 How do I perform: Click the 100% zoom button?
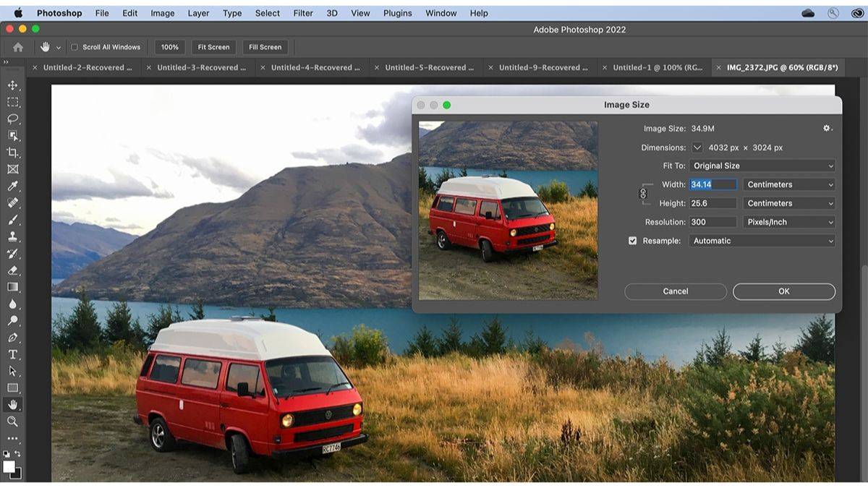click(170, 47)
